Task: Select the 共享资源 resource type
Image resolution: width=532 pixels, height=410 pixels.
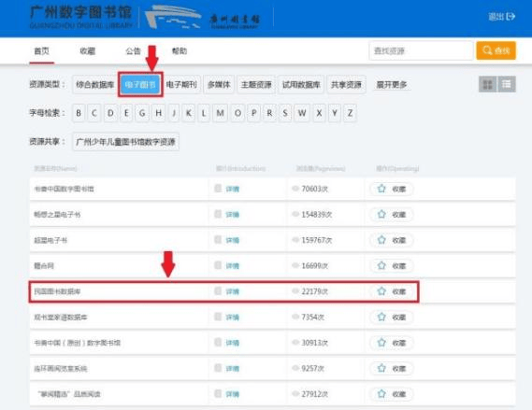Action: tap(347, 84)
